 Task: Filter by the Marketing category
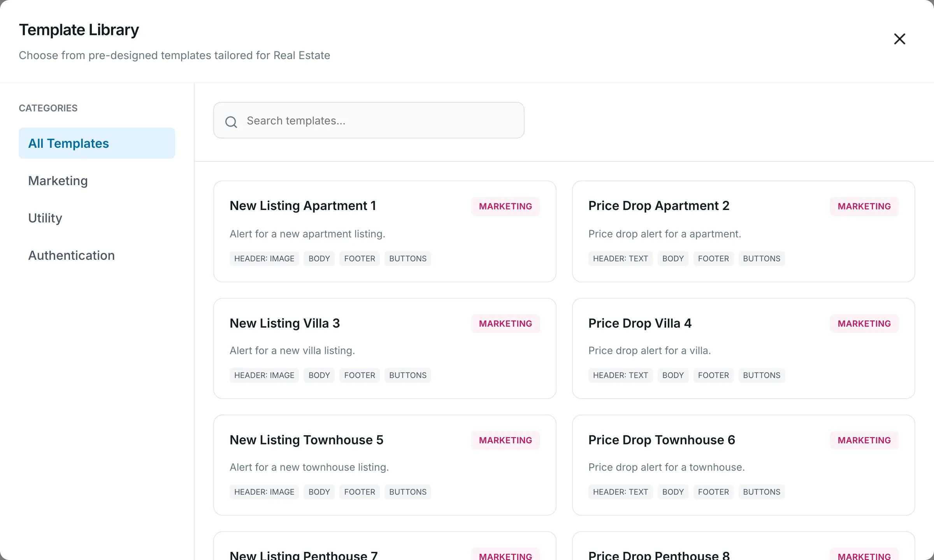97,180
